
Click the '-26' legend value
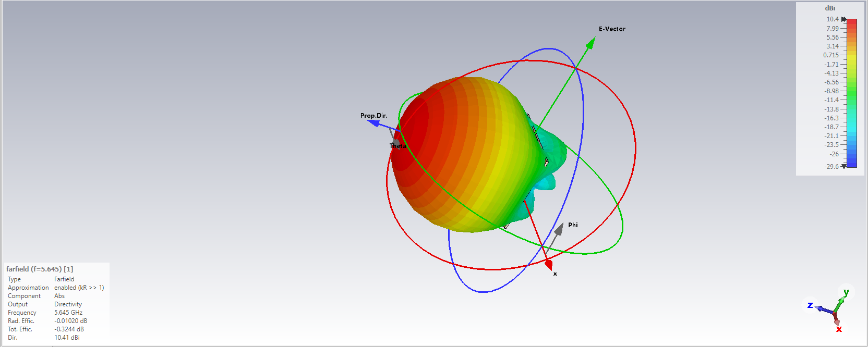(x=834, y=154)
